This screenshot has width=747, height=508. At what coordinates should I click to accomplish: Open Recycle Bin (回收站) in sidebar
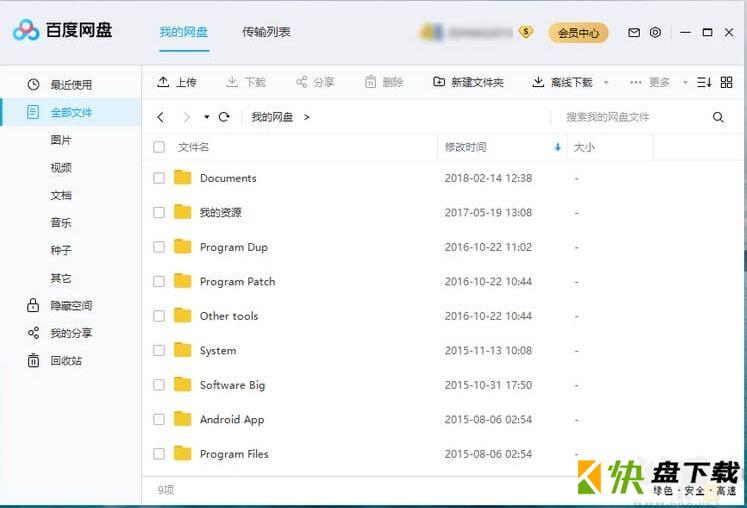point(66,361)
